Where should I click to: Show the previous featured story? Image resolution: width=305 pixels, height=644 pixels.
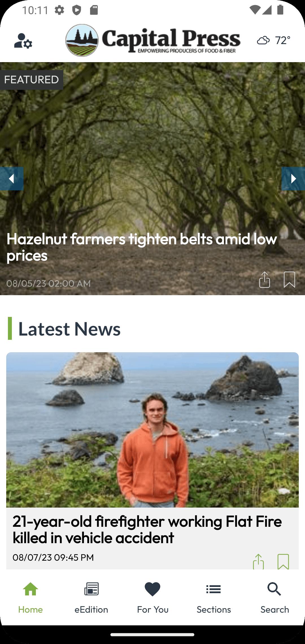12,179
